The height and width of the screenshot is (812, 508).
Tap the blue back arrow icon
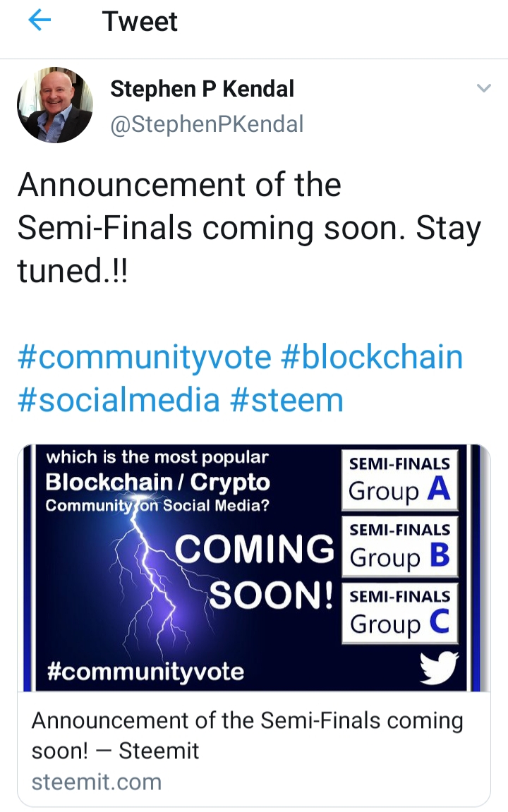point(40,20)
